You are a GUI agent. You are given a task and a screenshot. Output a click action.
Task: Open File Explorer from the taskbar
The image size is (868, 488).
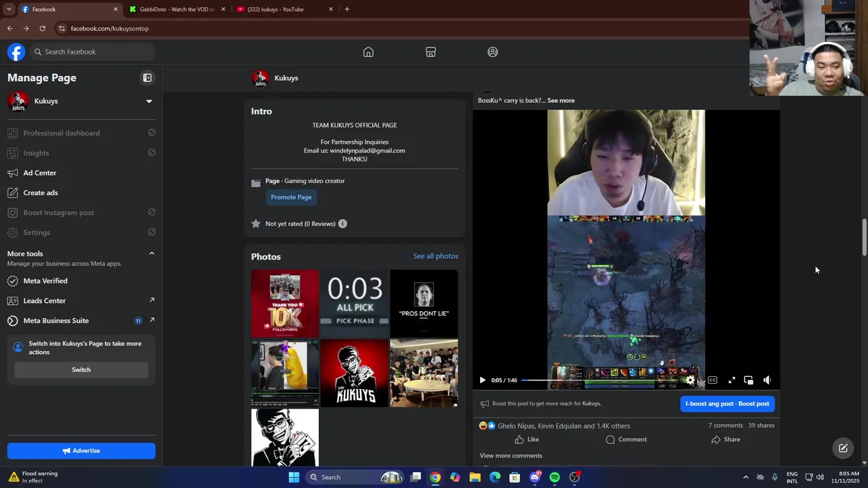pyautogui.click(x=475, y=477)
